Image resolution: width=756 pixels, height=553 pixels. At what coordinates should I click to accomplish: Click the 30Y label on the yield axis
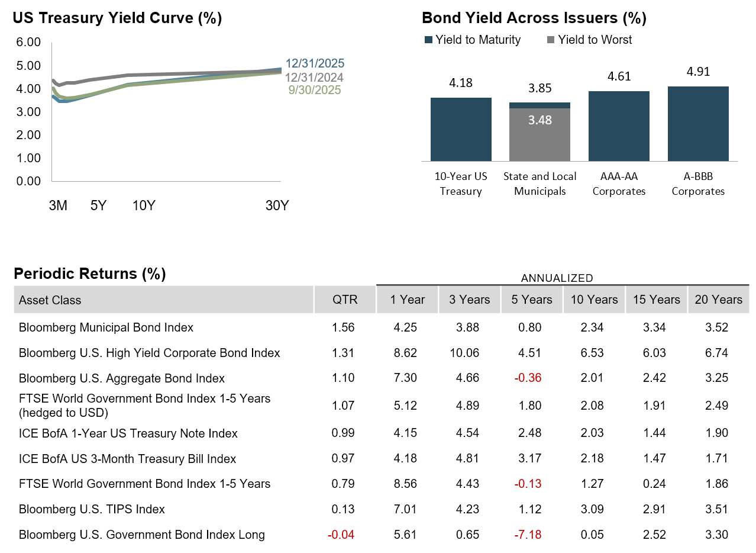click(276, 206)
